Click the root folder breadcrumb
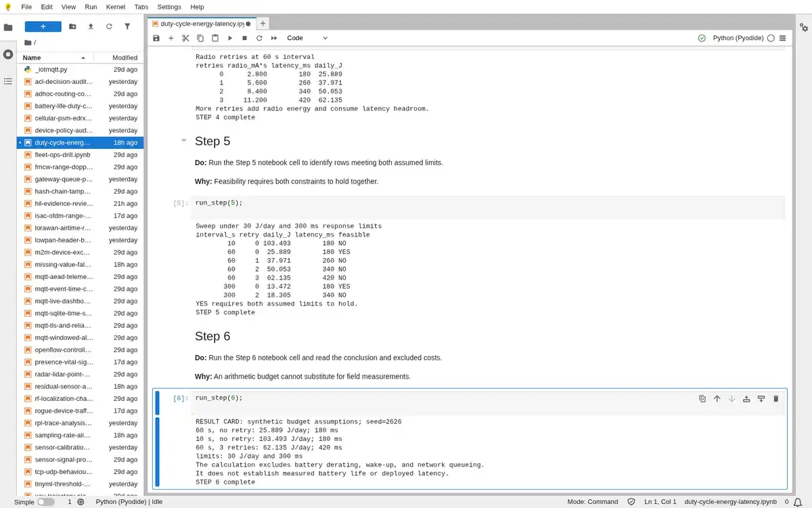 point(29,43)
